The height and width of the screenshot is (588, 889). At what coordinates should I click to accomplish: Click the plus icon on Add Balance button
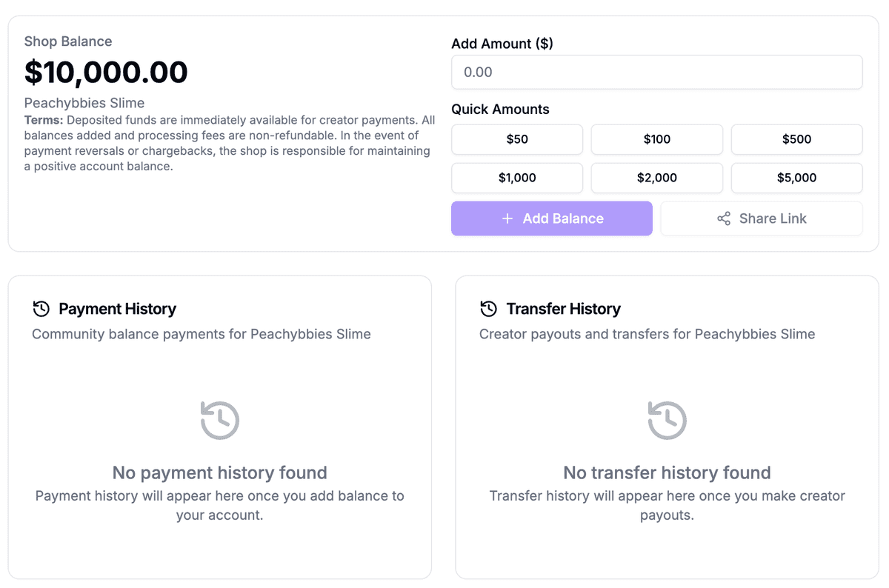point(507,218)
